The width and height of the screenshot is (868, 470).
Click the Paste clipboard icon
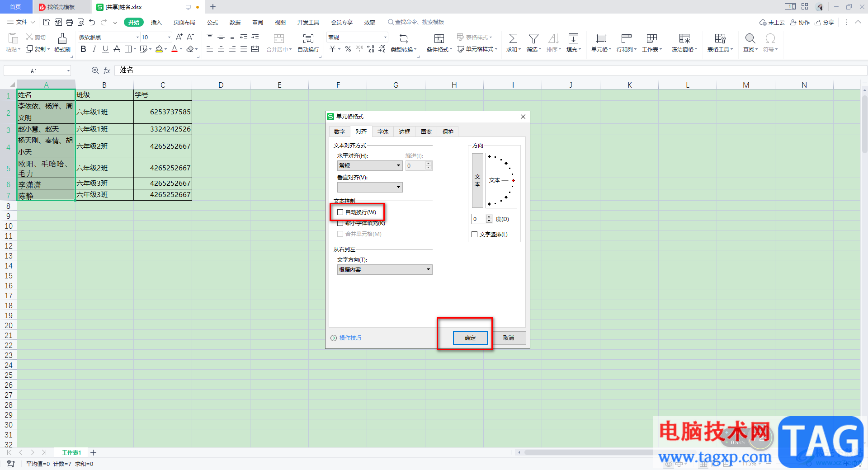click(13, 38)
